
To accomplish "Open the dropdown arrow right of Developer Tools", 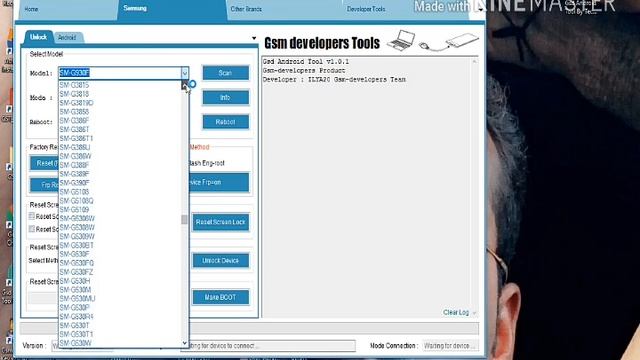I will coord(481,9).
